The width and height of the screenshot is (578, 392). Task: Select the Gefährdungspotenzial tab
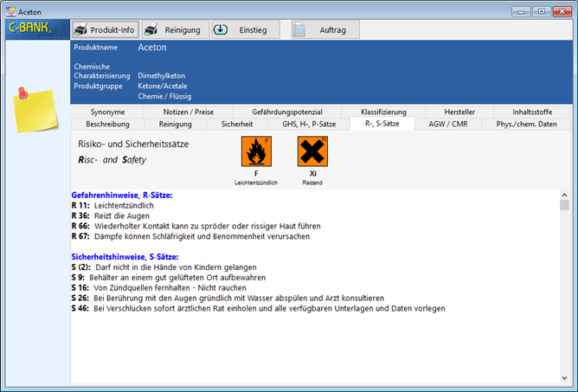(287, 112)
